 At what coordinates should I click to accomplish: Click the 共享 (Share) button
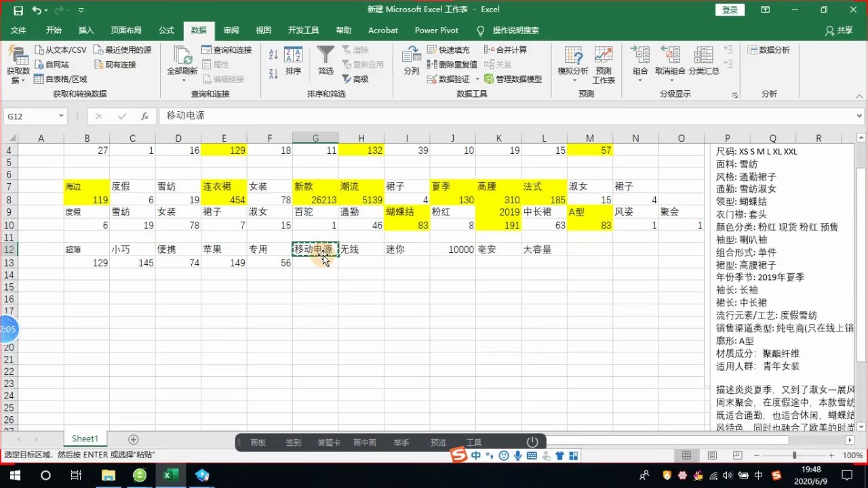[839, 30]
